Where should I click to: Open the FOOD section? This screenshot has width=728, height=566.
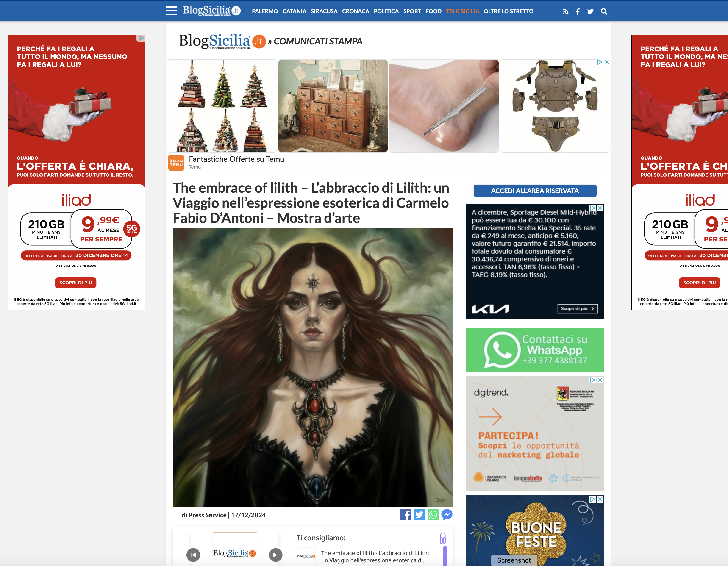click(x=433, y=11)
